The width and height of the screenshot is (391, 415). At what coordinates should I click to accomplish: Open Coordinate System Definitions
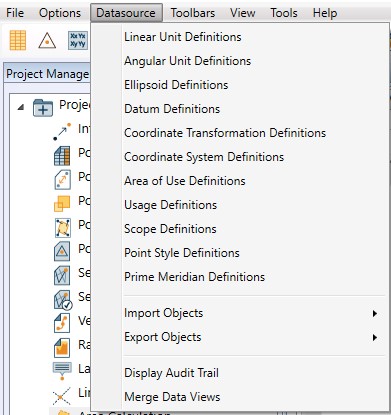(x=204, y=157)
